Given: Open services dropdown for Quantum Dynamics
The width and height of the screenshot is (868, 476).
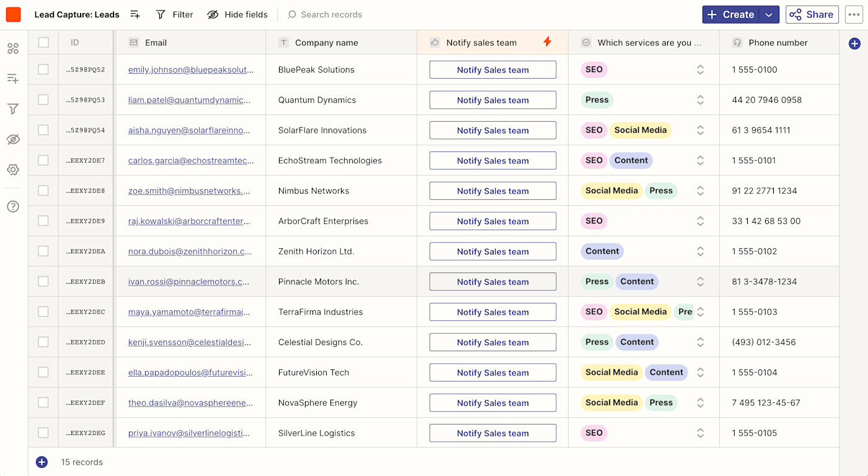Looking at the screenshot, I should pos(700,100).
